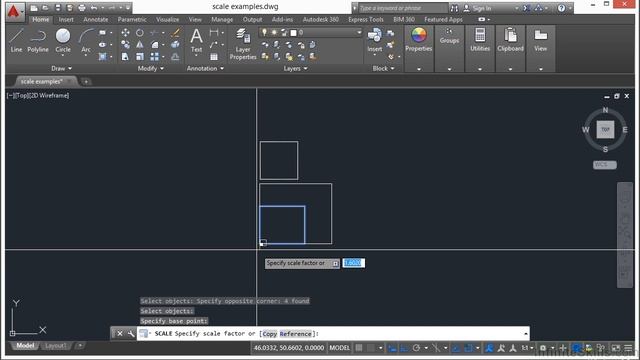Select the Circle tool
This screenshot has width=640, height=360.
pos(63,40)
